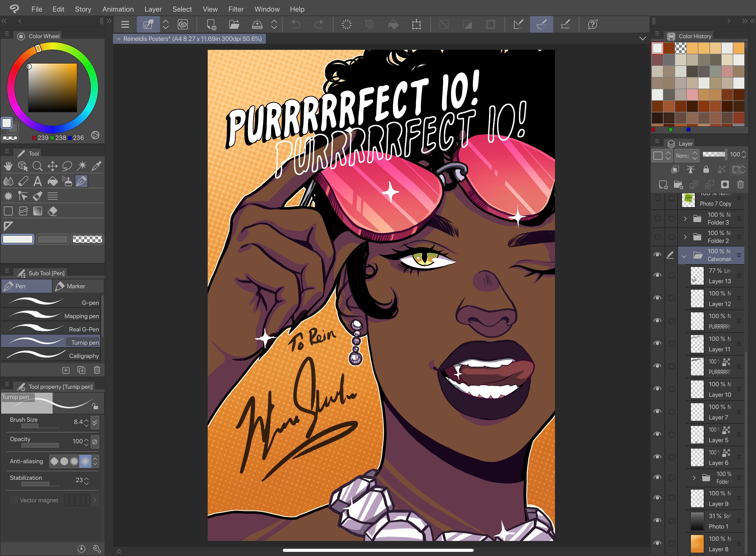Select the Hand move tool
This screenshot has width=756, height=556.
coord(8,166)
